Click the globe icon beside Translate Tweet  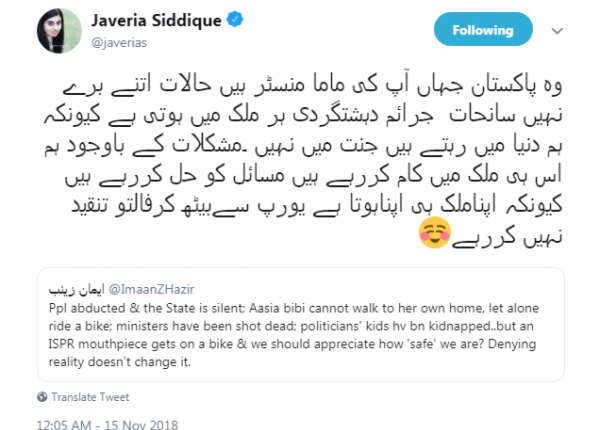point(42,397)
